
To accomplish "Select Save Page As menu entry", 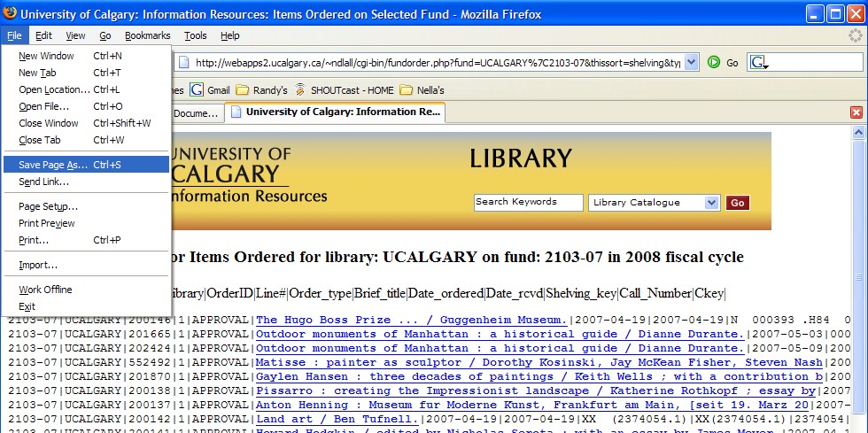I will 87,165.
